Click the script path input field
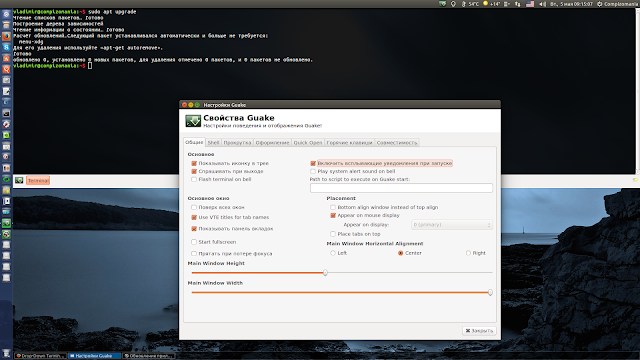 coord(401,188)
